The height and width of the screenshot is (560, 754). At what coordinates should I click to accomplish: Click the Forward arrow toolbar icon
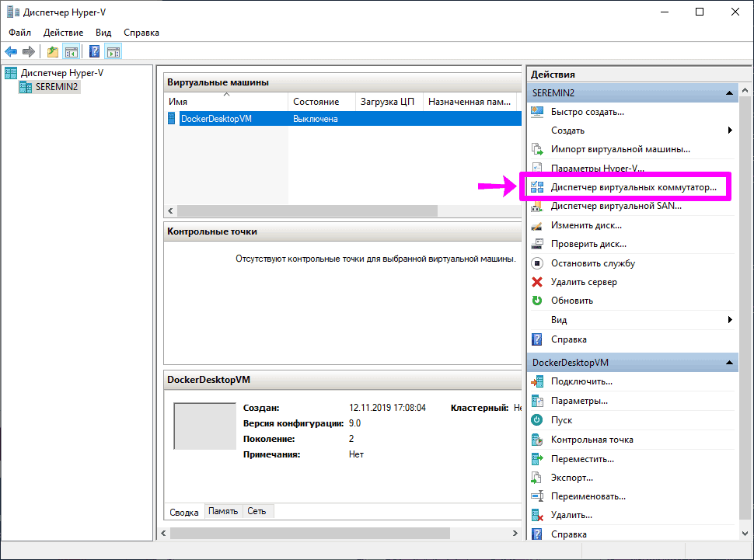pyautogui.click(x=29, y=51)
